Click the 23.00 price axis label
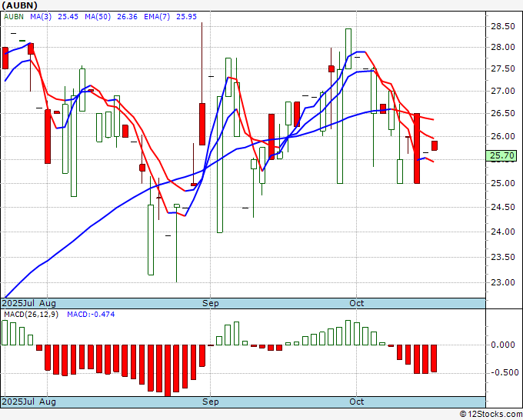The height and width of the screenshot is (420, 523). point(503,282)
